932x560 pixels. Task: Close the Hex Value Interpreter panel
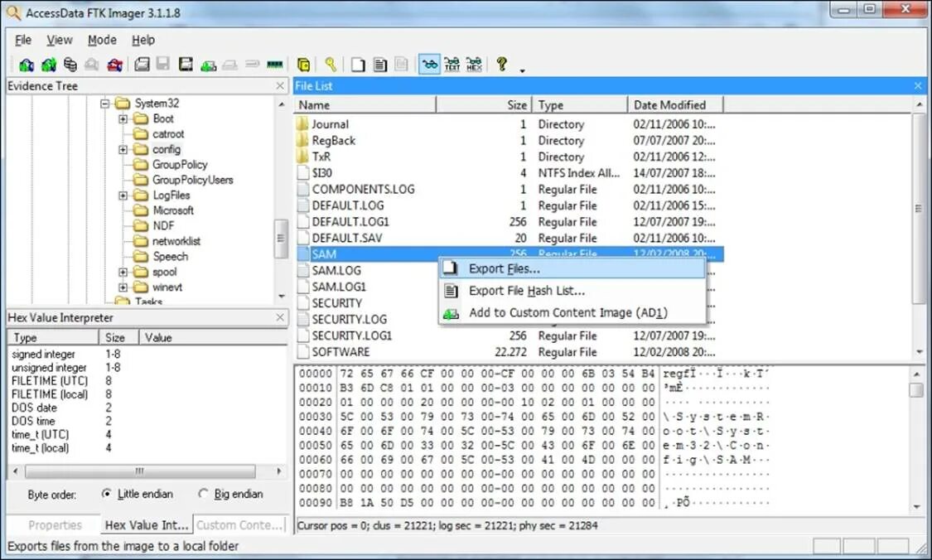281,317
